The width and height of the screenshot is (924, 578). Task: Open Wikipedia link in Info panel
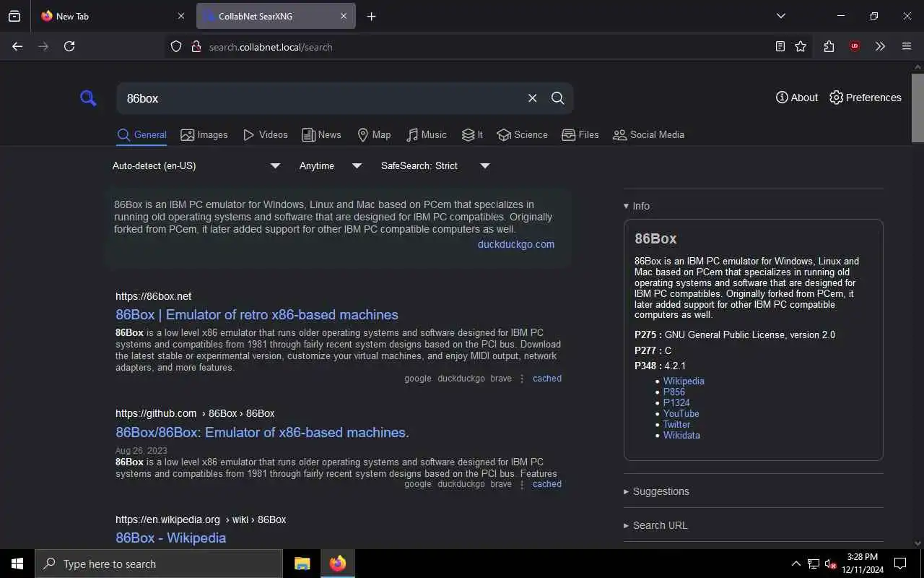coord(684,381)
